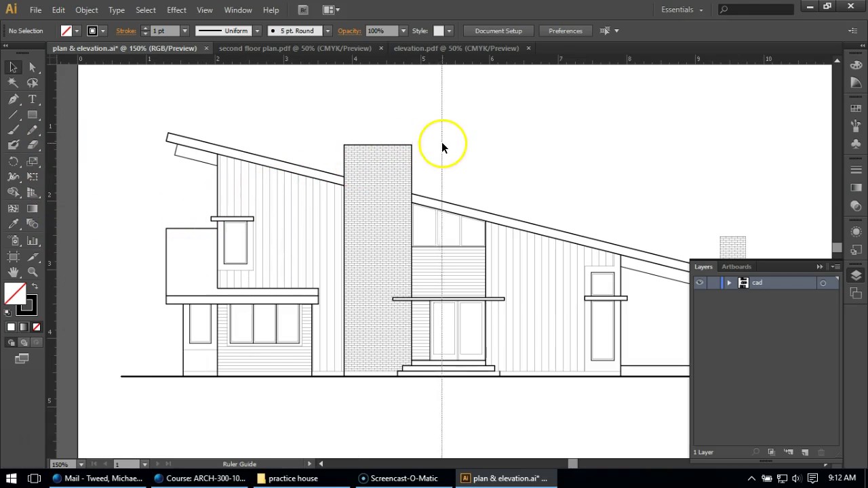Open the Object menu

pyautogui.click(x=86, y=10)
